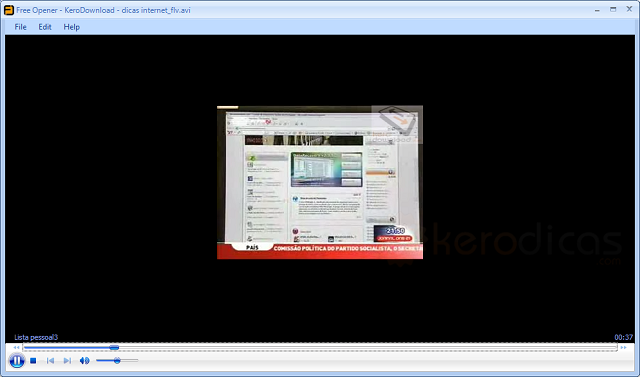Viewport: 640px width, 377px height.
Task: Stop the video with the square button
Action: point(33,361)
